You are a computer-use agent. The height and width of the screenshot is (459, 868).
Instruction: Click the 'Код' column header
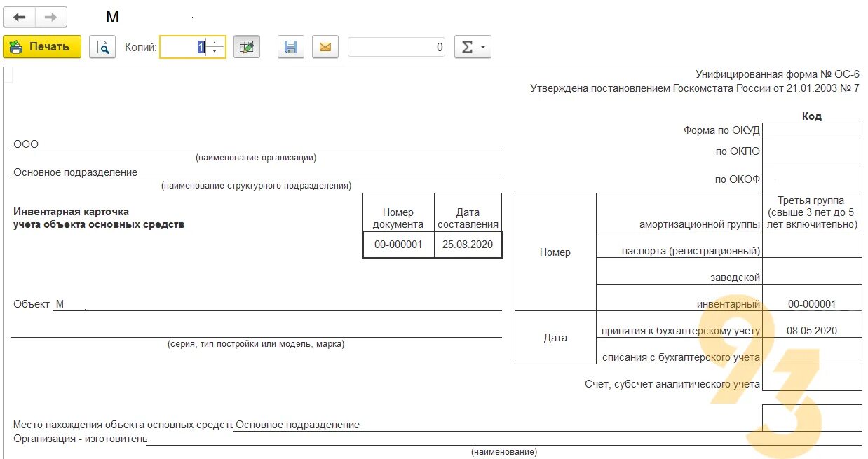tap(812, 116)
